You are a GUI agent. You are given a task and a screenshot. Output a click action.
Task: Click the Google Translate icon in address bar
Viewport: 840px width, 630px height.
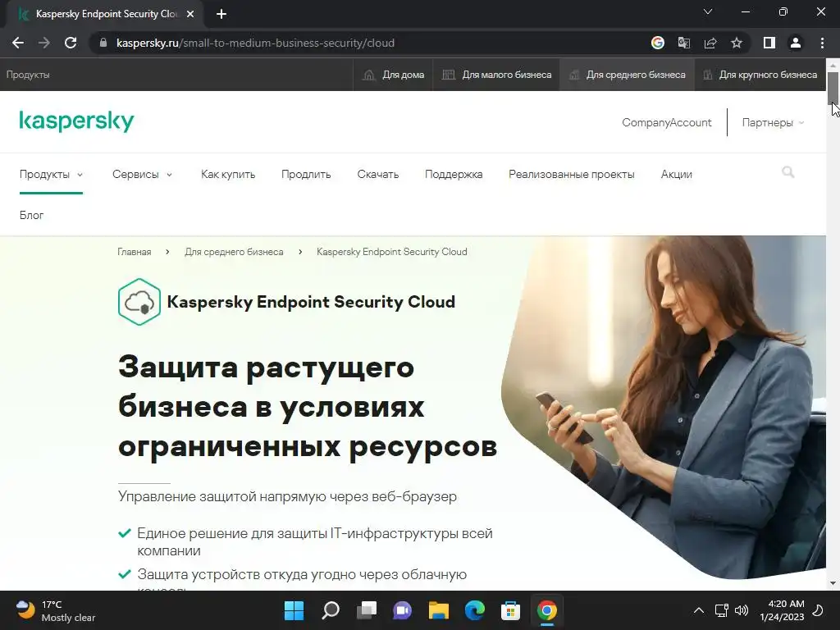(x=684, y=43)
